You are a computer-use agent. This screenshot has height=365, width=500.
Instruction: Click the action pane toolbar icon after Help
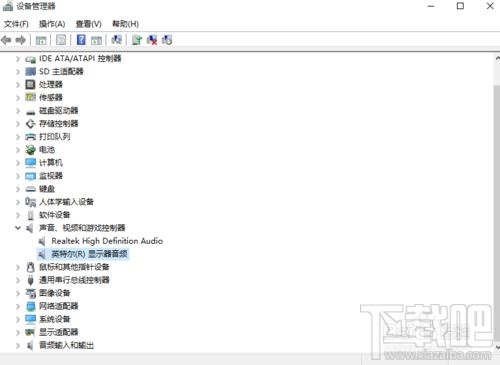click(96, 40)
